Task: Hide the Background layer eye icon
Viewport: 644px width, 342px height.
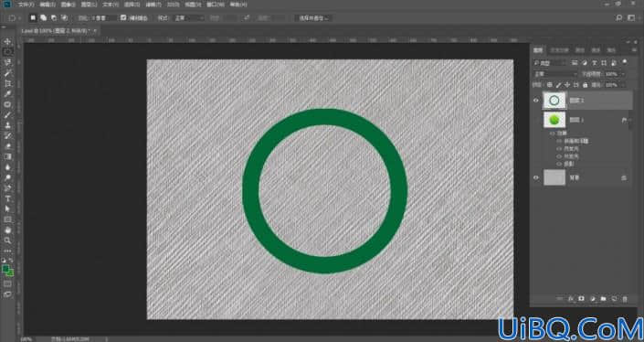Action: [x=536, y=177]
